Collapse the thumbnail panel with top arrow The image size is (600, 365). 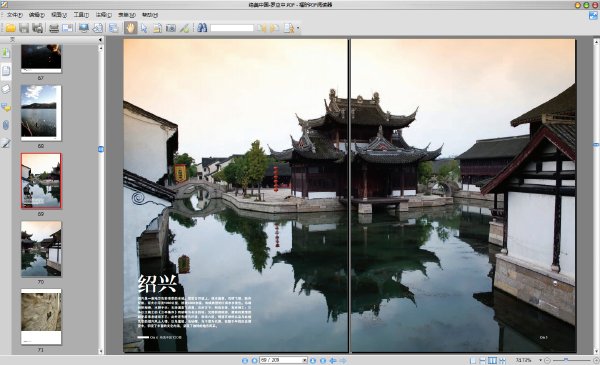pos(101,39)
